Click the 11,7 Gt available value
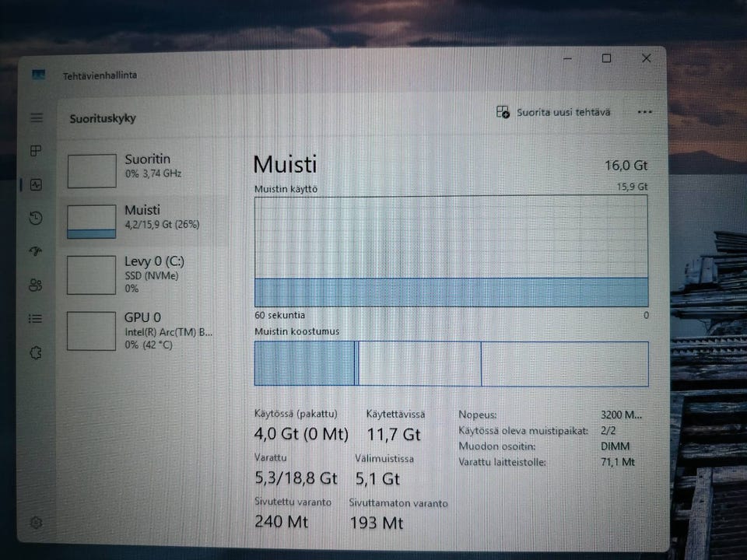Screen dimensions: 747x560 (x=394, y=434)
